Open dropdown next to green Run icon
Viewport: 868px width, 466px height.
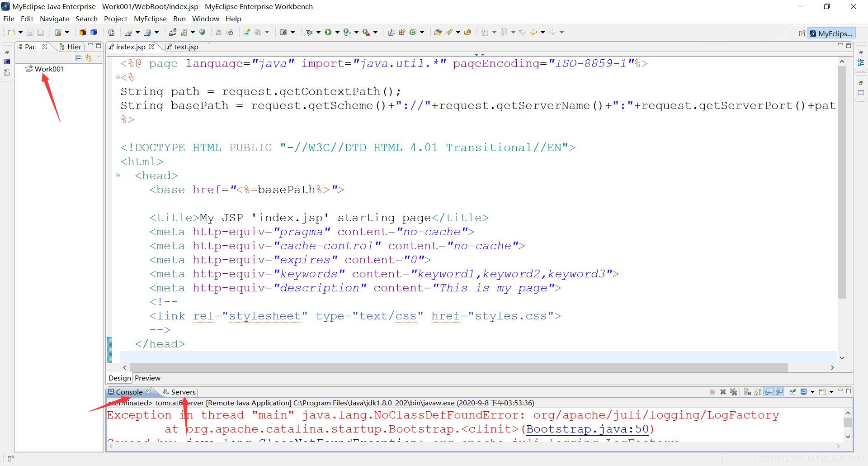coord(337,32)
